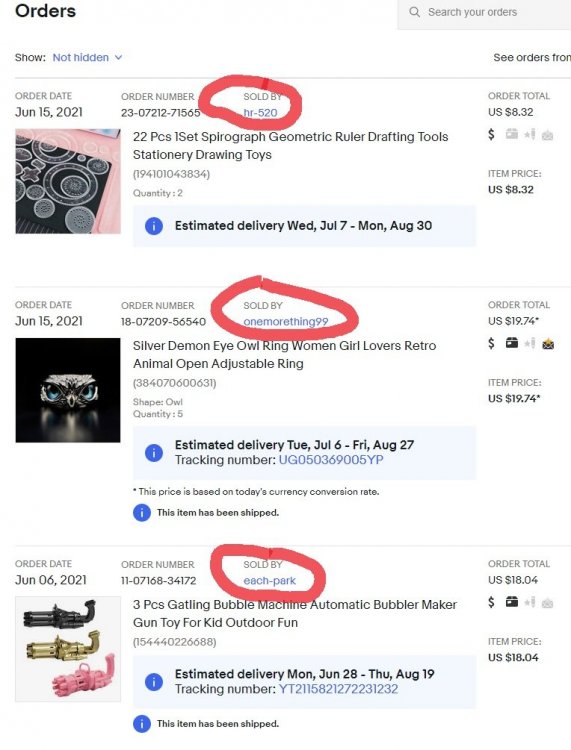
Task: Click the dollar payment icon on bubble machine order
Action: tap(491, 602)
